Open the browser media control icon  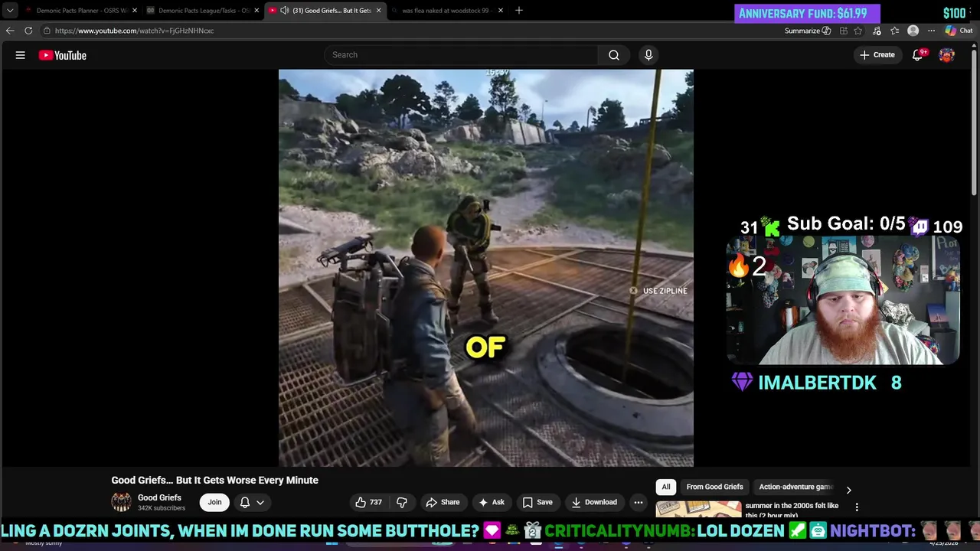[x=877, y=31]
